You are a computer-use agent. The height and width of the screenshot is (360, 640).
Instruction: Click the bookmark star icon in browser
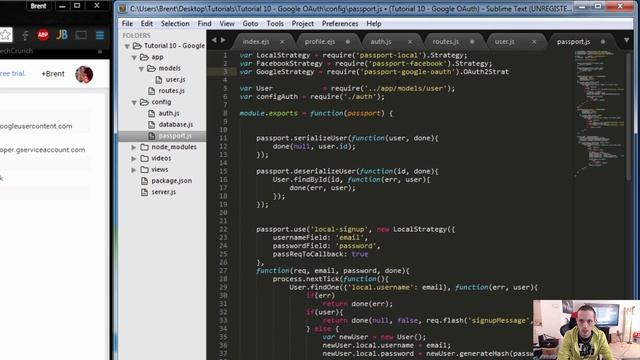pyautogui.click(x=5, y=35)
